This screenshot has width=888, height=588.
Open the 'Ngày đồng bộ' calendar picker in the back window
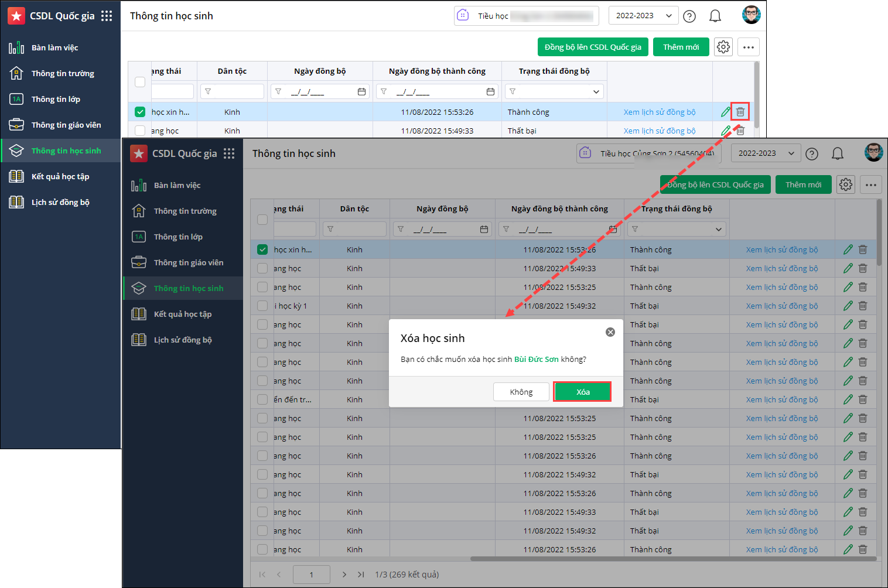(x=361, y=91)
